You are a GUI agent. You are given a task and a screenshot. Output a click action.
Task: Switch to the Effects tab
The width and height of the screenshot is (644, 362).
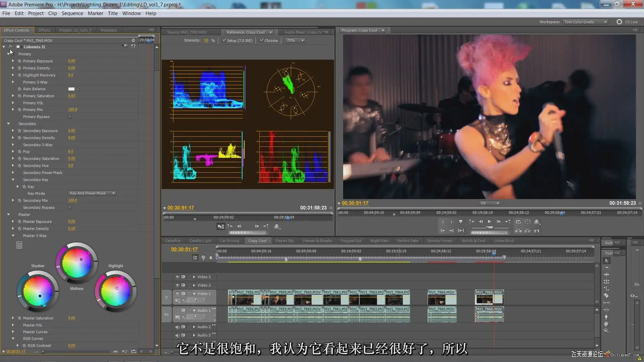pyautogui.click(x=44, y=30)
